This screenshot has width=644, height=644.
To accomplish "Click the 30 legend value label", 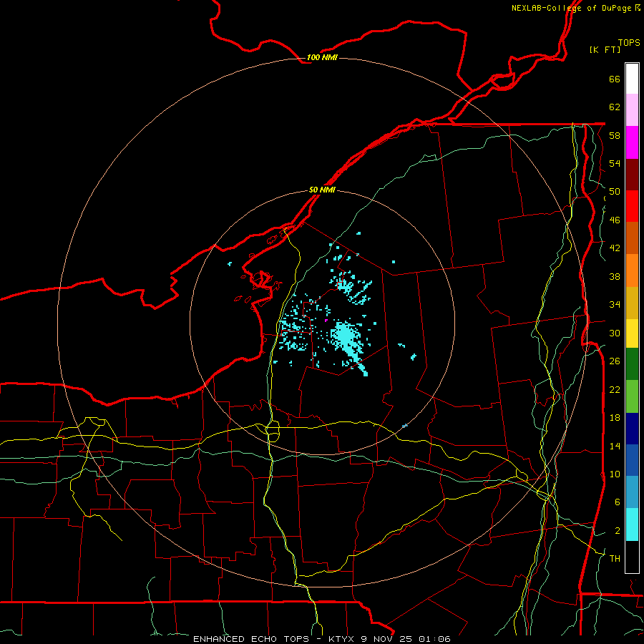I will tap(615, 333).
